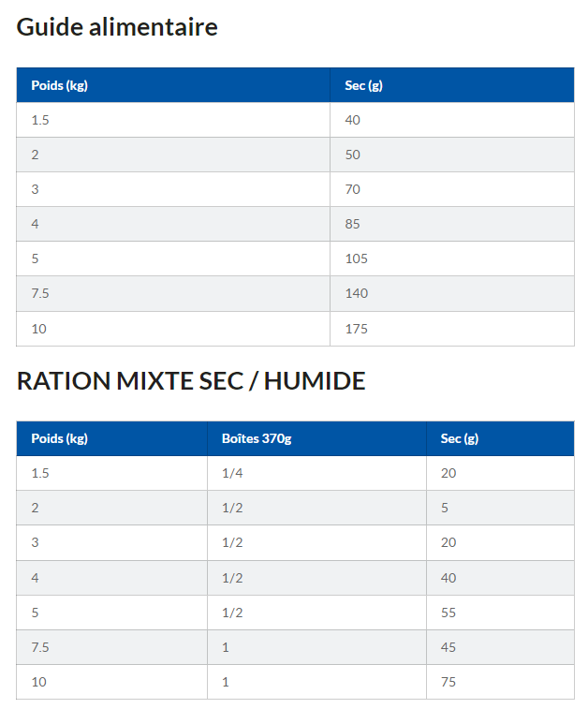Click the 105 g dry food cell
588x709 pixels.
pyautogui.click(x=357, y=258)
